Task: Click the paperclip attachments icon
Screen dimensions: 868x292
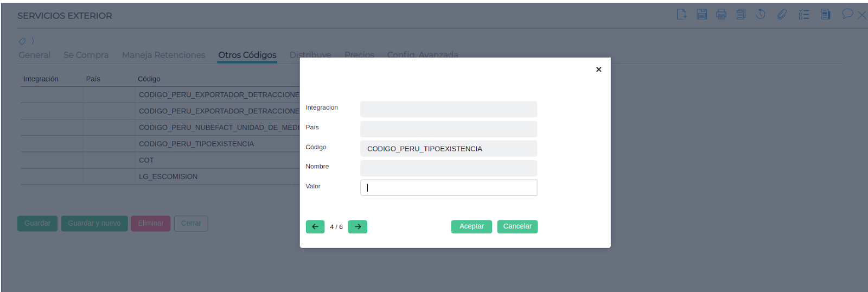Action: point(782,15)
